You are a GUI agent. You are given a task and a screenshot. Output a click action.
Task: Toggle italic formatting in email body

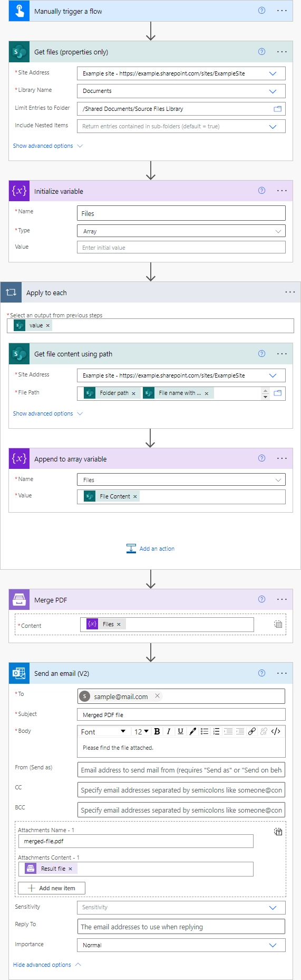tap(169, 731)
